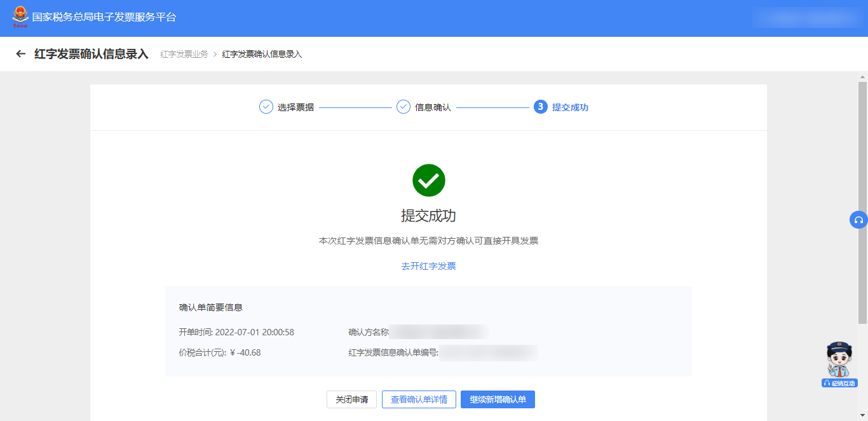Click the 选择票据 step label
Screen dimensions: 868x421
(x=295, y=107)
